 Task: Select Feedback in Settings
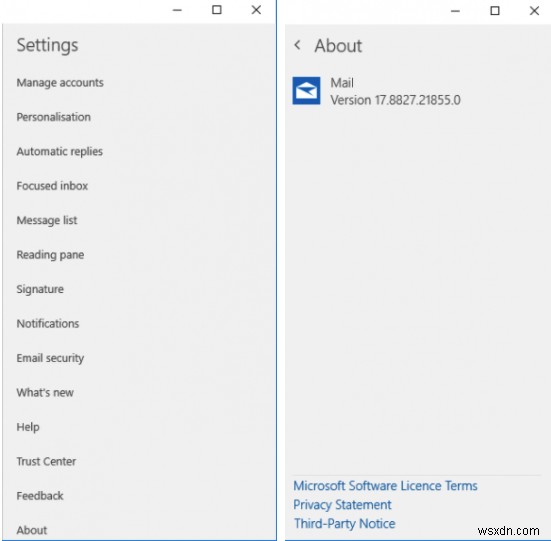[40, 496]
